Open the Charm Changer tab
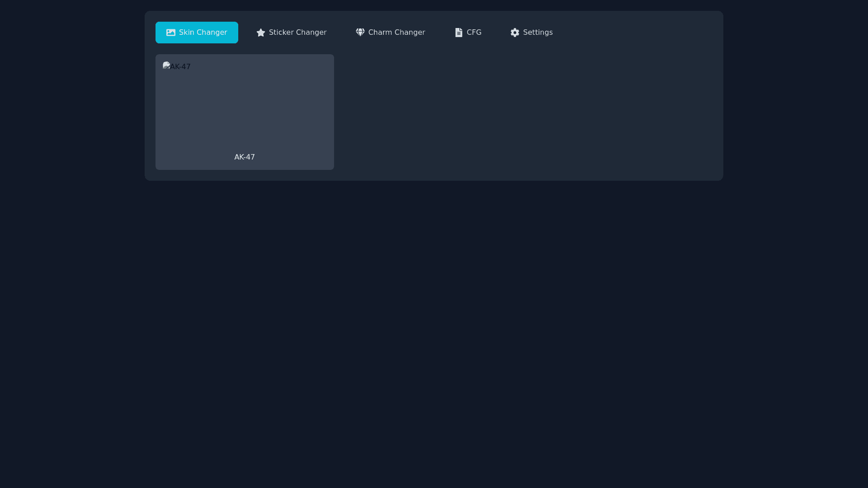The width and height of the screenshot is (868, 488). click(x=390, y=33)
